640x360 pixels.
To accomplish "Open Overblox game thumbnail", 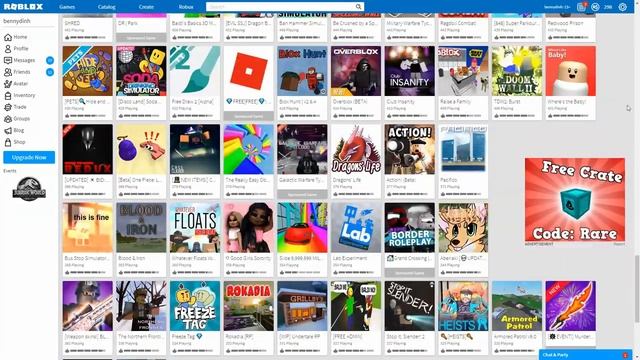I will tap(356, 71).
